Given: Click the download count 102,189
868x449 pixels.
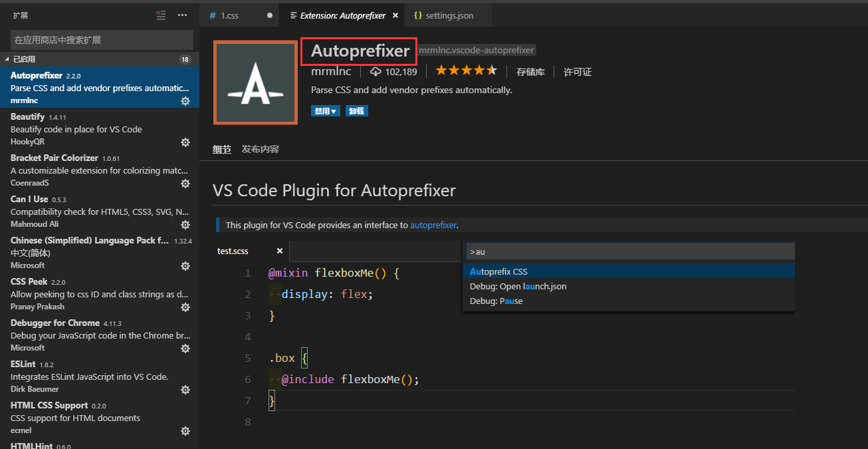Looking at the screenshot, I should coord(393,72).
